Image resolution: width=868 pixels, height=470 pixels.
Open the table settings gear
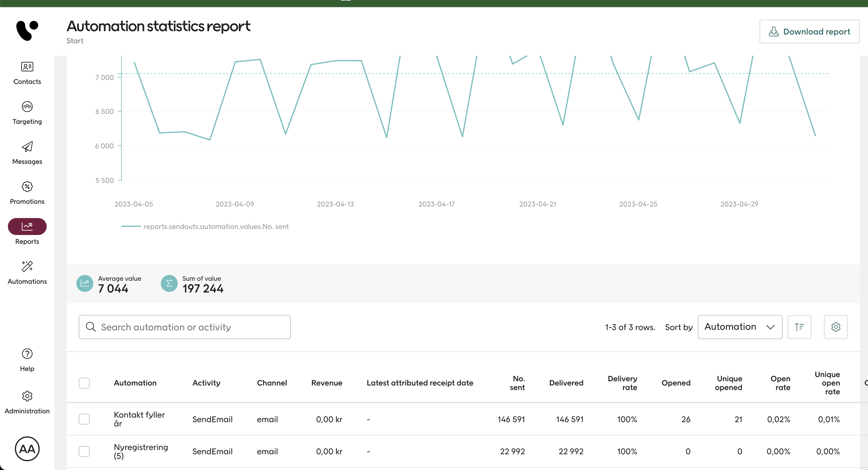pyautogui.click(x=836, y=327)
